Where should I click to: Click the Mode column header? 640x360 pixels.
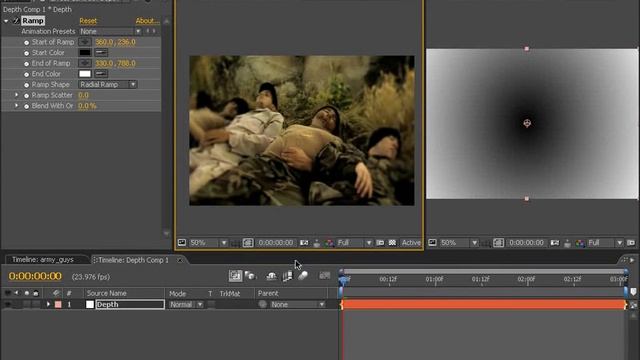178,293
